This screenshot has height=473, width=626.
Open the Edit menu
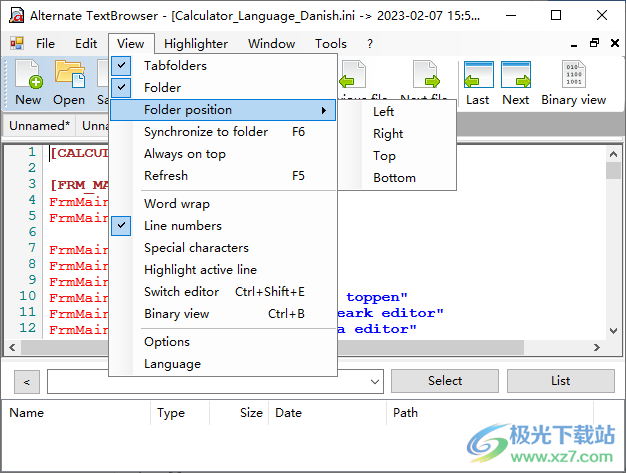pos(86,44)
